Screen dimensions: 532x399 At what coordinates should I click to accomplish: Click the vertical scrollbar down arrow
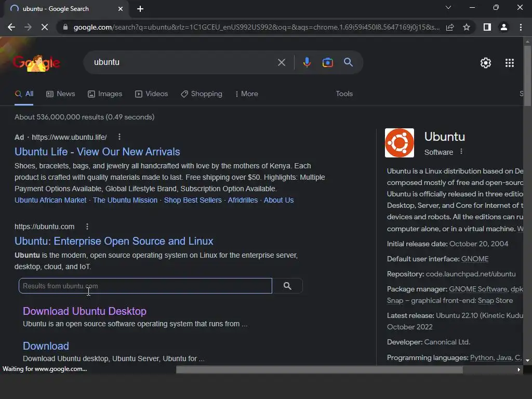tap(527, 361)
